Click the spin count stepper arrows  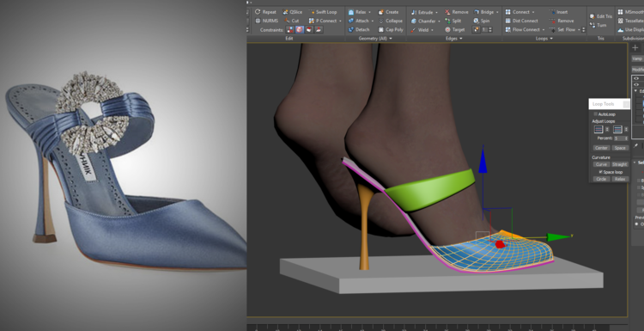490,29
